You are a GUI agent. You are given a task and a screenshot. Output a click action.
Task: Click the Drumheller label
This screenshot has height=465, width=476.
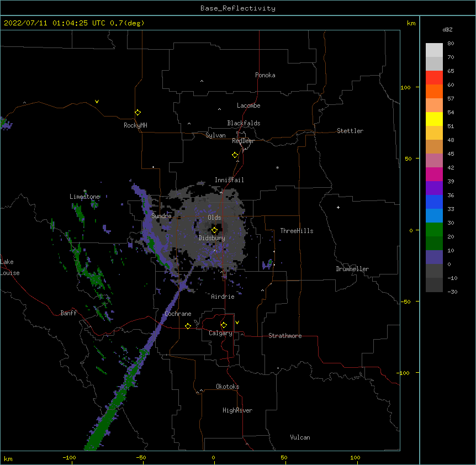point(352,269)
